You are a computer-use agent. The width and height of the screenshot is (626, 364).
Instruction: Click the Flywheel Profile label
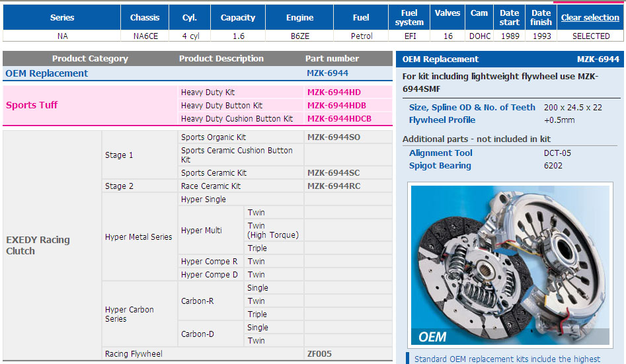[x=442, y=120]
